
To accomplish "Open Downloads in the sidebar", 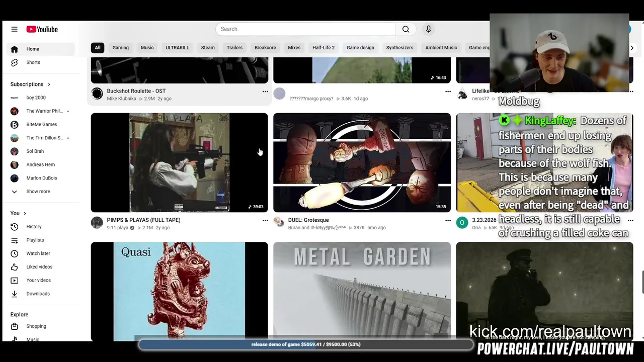I will tap(40, 294).
